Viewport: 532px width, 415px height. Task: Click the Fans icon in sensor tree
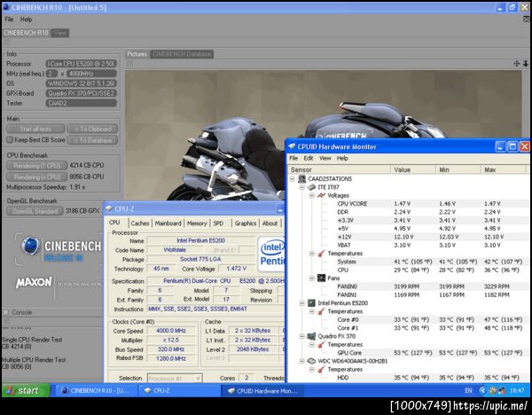(x=321, y=278)
